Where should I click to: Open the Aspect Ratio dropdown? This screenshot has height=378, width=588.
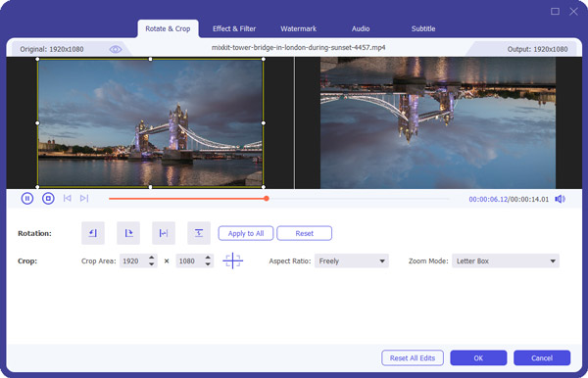[352, 261]
